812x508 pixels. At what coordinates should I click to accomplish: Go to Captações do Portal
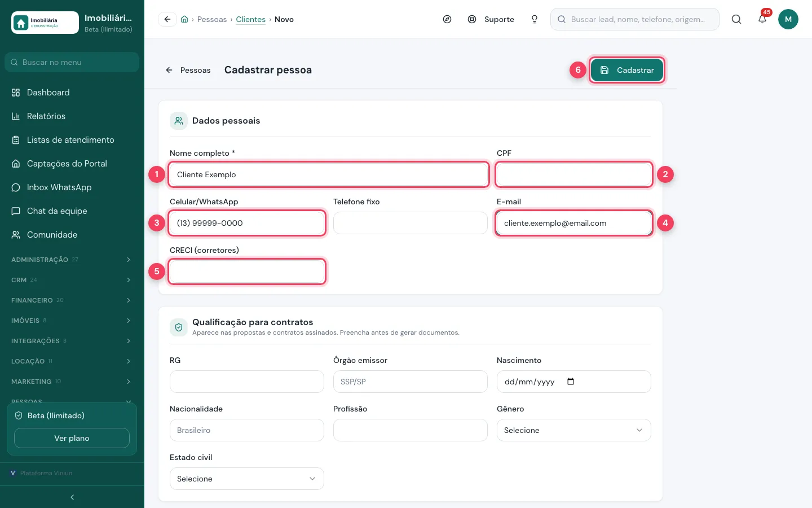[x=72, y=164]
